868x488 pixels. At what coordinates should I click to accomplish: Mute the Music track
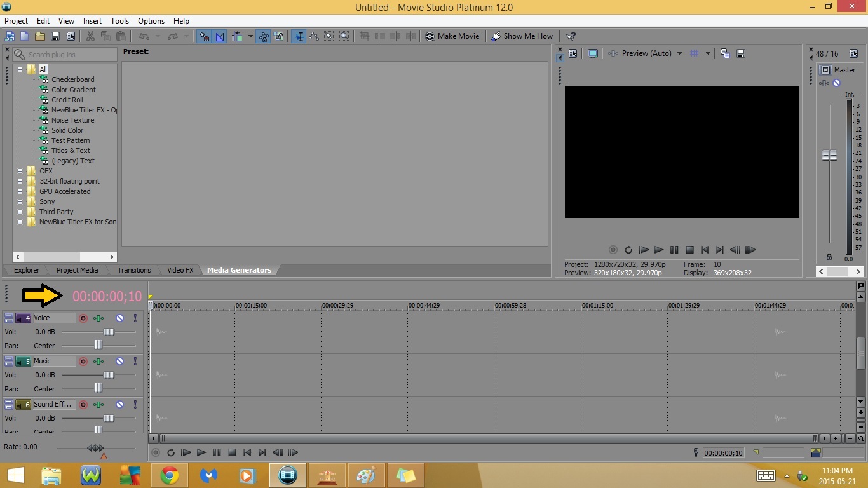(x=119, y=361)
